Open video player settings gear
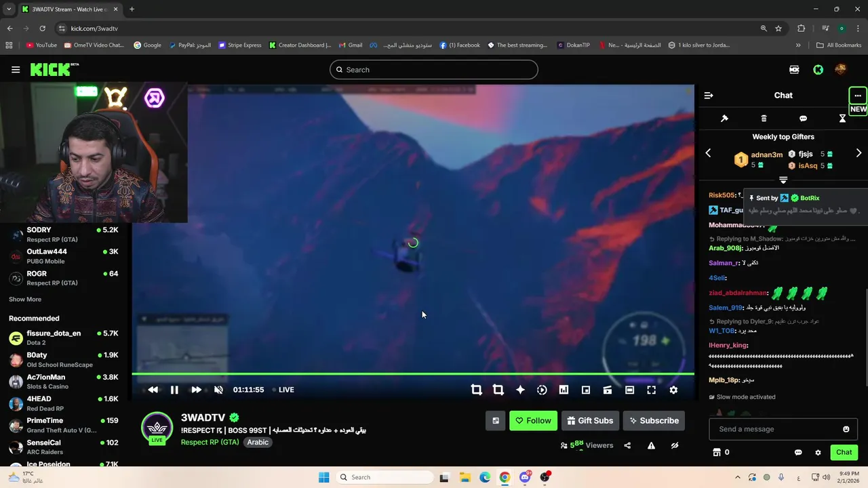 [673, 390]
